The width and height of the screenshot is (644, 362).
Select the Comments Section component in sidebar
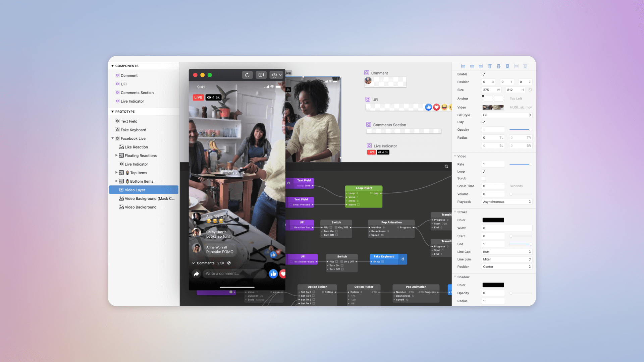(144, 93)
